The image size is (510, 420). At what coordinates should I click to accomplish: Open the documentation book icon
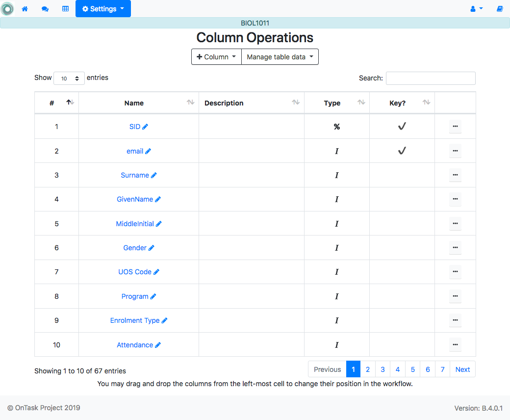(x=500, y=9)
